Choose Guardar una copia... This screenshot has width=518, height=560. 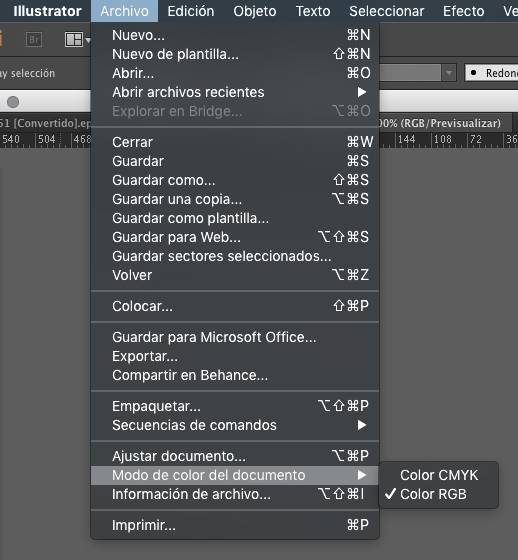coord(235,199)
